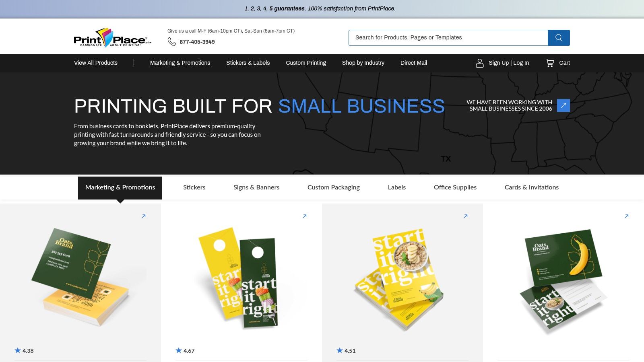Click the blue arrow box in hero banner
Screen dimensions: 644x362
click(563, 105)
